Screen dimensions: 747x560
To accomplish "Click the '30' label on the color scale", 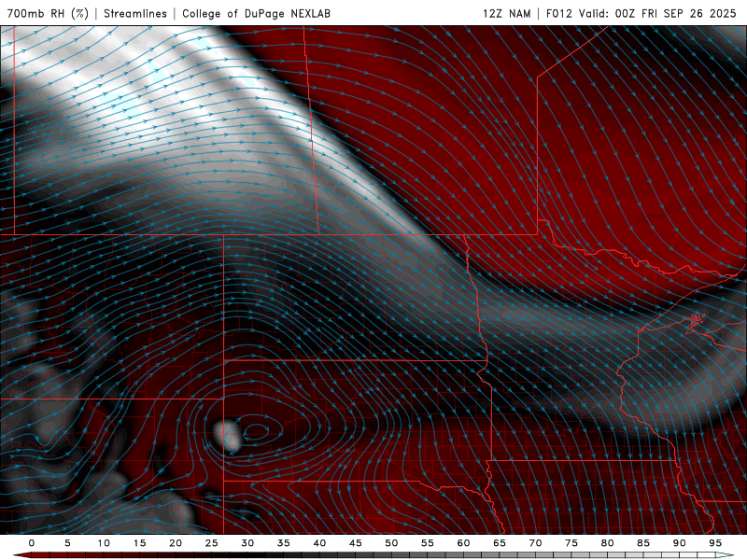I will [x=247, y=543].
